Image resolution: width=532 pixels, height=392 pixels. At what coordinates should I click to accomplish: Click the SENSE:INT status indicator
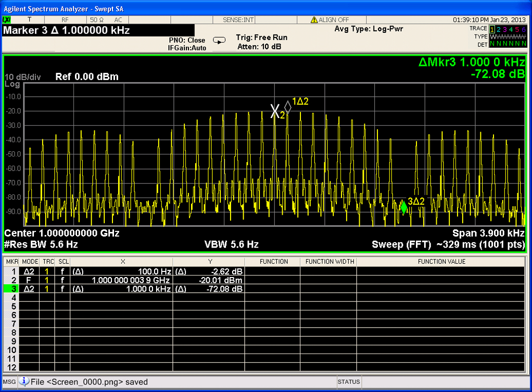tap(239, 20)
